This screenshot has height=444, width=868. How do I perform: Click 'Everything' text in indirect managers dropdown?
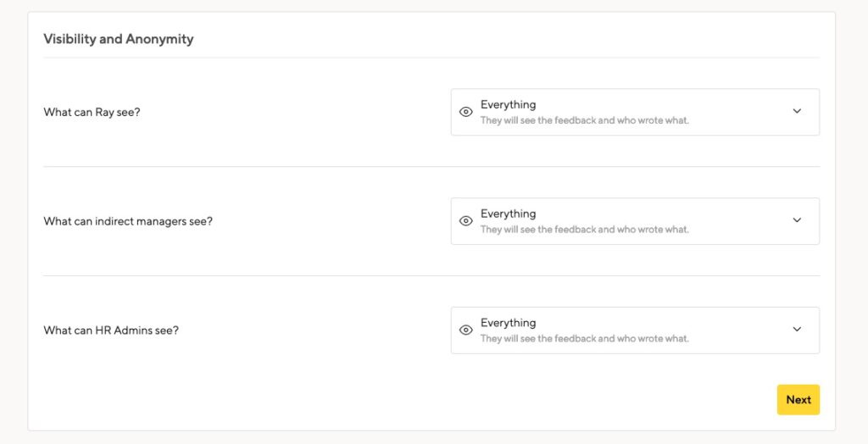click(x=509, y=214)
